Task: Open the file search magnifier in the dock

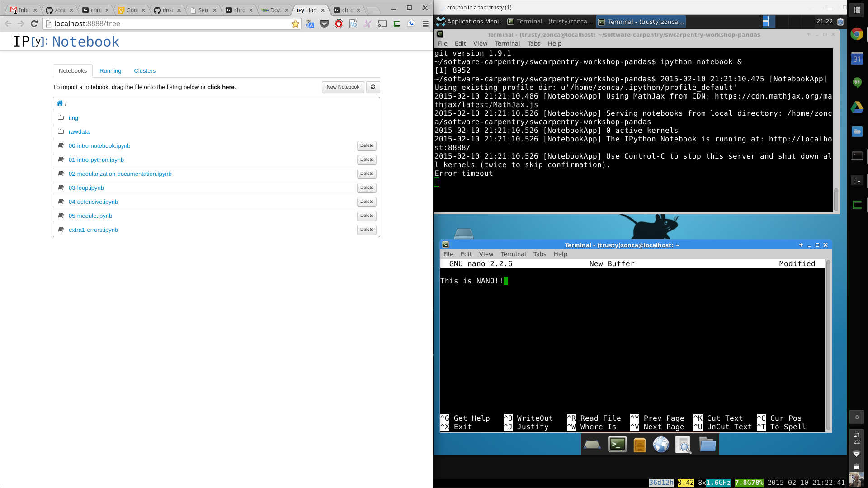Action: 683,445
